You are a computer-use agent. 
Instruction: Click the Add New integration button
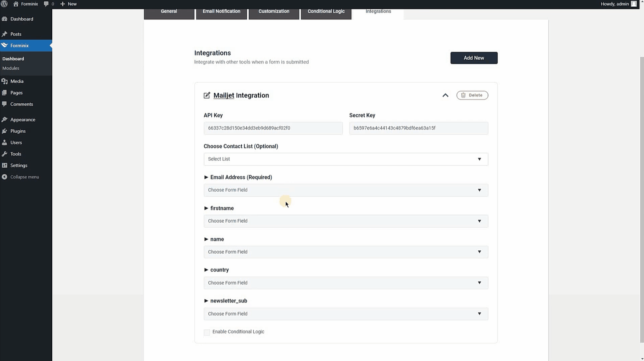tap(474, 58)
